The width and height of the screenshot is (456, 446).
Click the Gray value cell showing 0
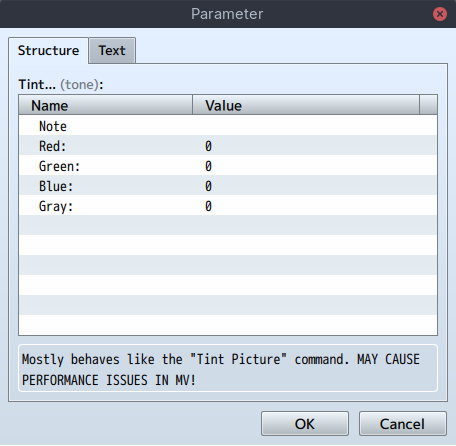(315, 205)
